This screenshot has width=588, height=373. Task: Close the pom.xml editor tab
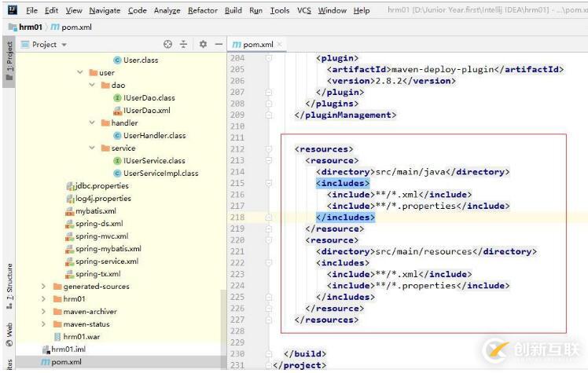click(x=280, y=45)
